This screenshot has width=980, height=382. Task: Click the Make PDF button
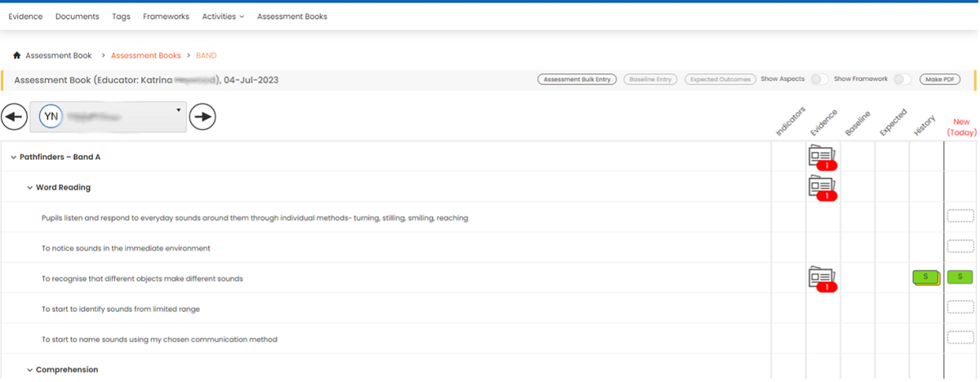(x=939, y=79)
